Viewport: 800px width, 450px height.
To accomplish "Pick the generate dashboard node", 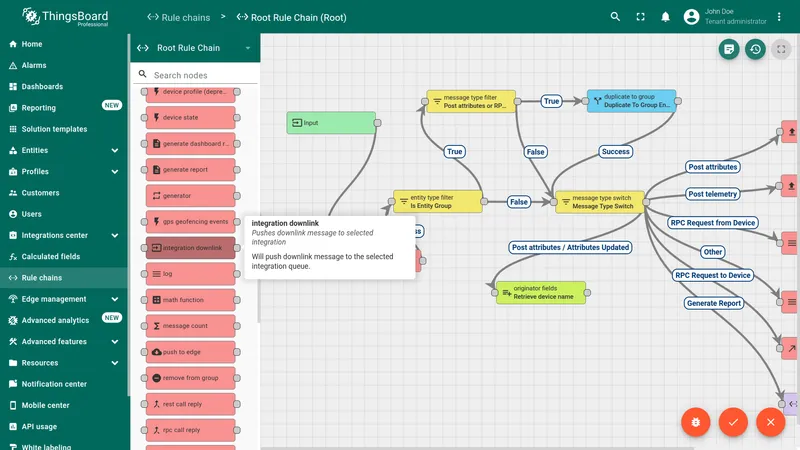I will pyautogui.click(x=190, y=143).
